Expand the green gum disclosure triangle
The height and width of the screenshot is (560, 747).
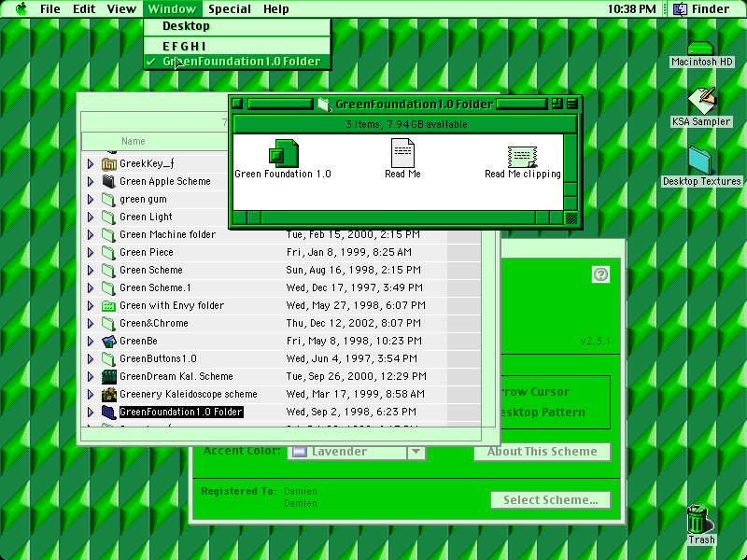[91, 200]
